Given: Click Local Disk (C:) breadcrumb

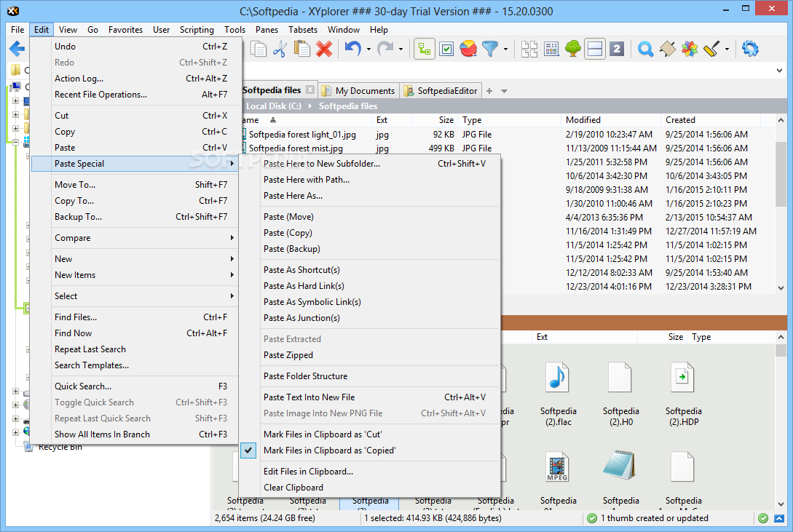Looking at the screenshot, I should click(x=274, y=106).
